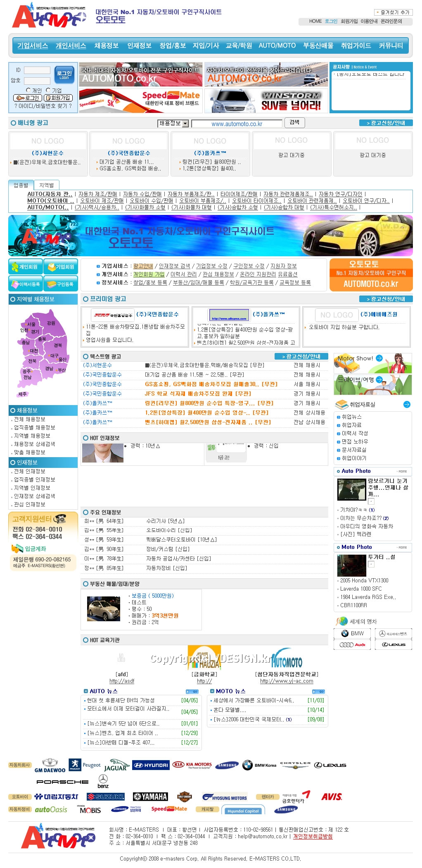Screen dimensions: 422x868
Task: Click the blue 로그인 Login button
Action: pyautogui.click(x=64, y=75)
